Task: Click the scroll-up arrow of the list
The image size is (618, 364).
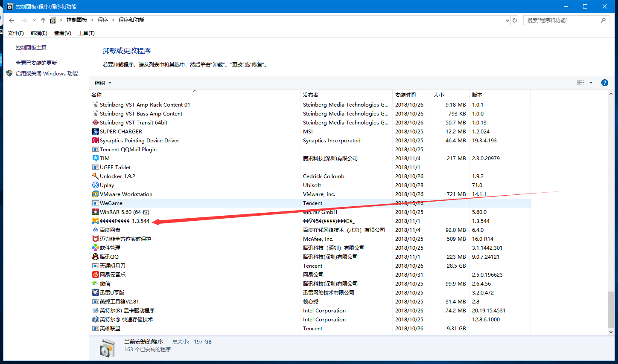Action: tap(611, 94)
